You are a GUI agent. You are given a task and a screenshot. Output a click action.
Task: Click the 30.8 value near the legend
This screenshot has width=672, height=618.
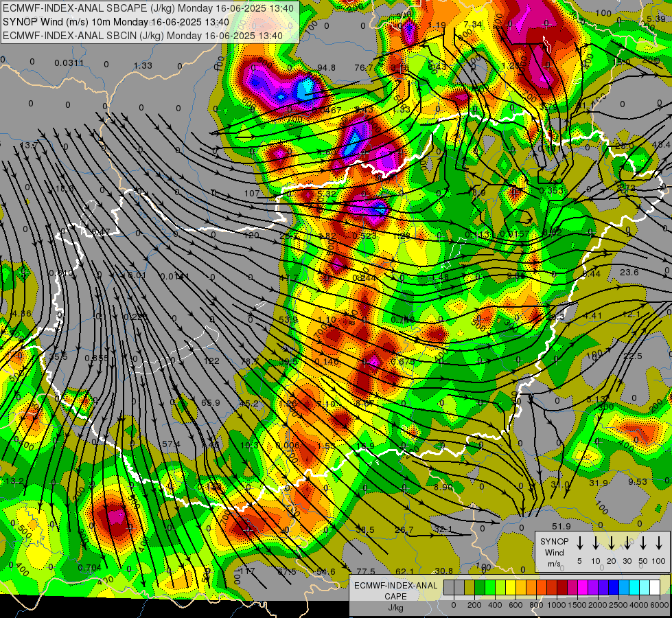click(443, 571)
